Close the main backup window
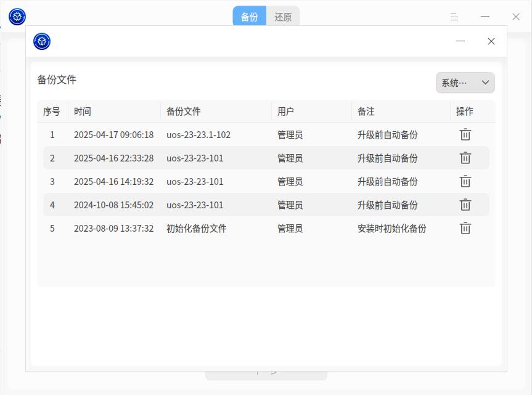The height and width of the screenshot is (395, 532). pos(516,17)
